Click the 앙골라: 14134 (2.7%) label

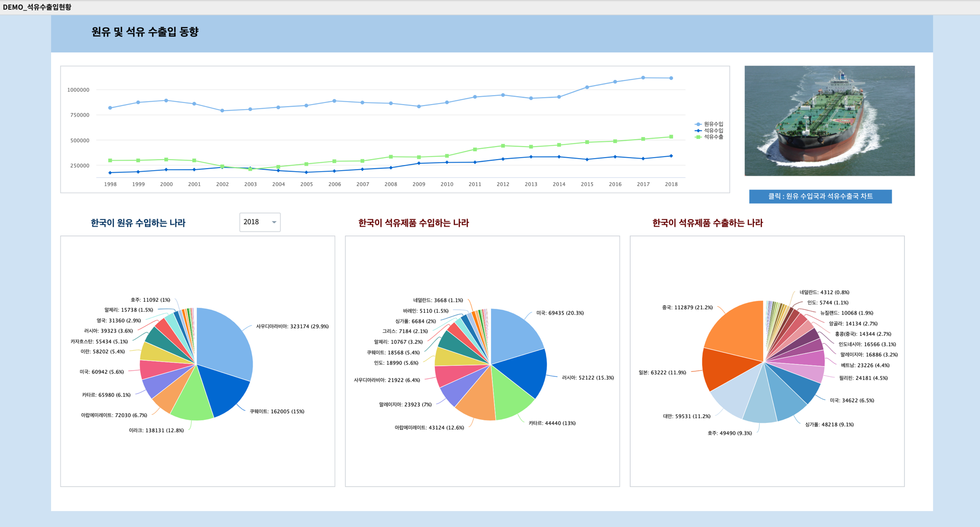(x=853, y=324)
